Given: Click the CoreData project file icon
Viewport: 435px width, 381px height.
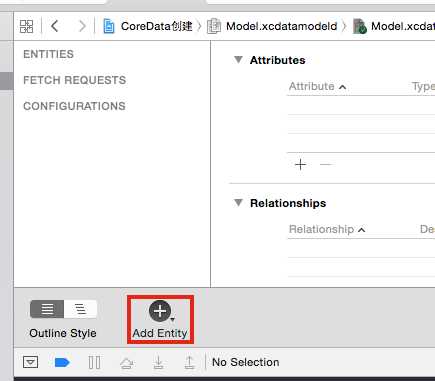Looking at the screenshot, I should [x=109, y=26].
